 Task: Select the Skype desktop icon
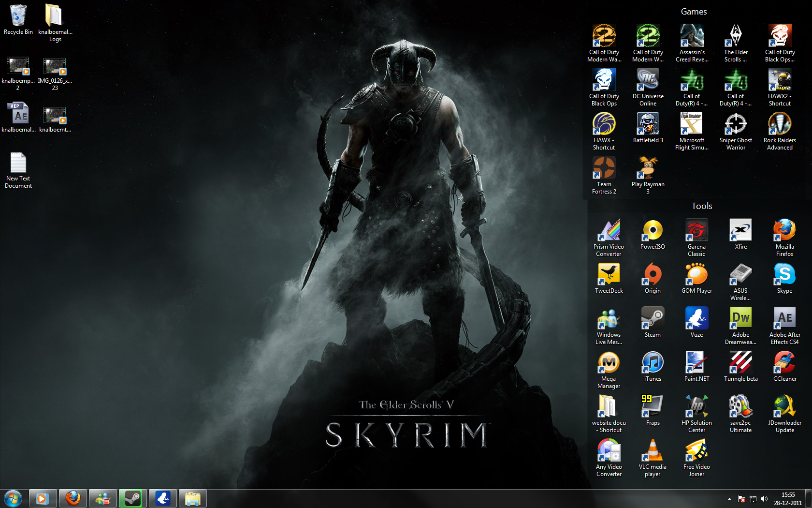point(784,274)
